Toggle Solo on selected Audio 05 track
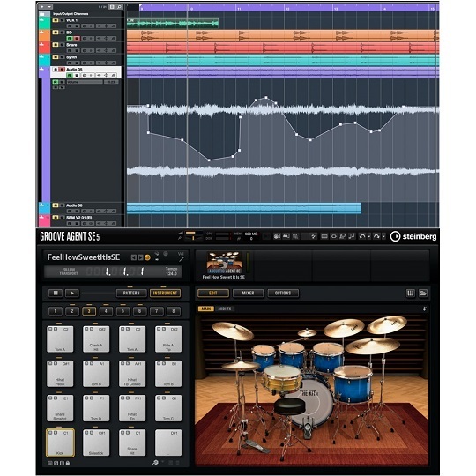This screenshot has width=476, height=476. [62, 70]
